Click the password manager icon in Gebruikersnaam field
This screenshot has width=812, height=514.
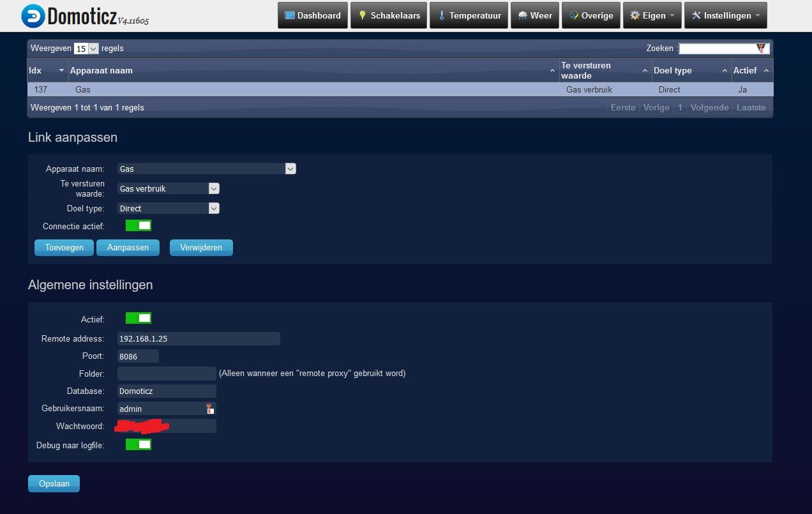[209, 409]
